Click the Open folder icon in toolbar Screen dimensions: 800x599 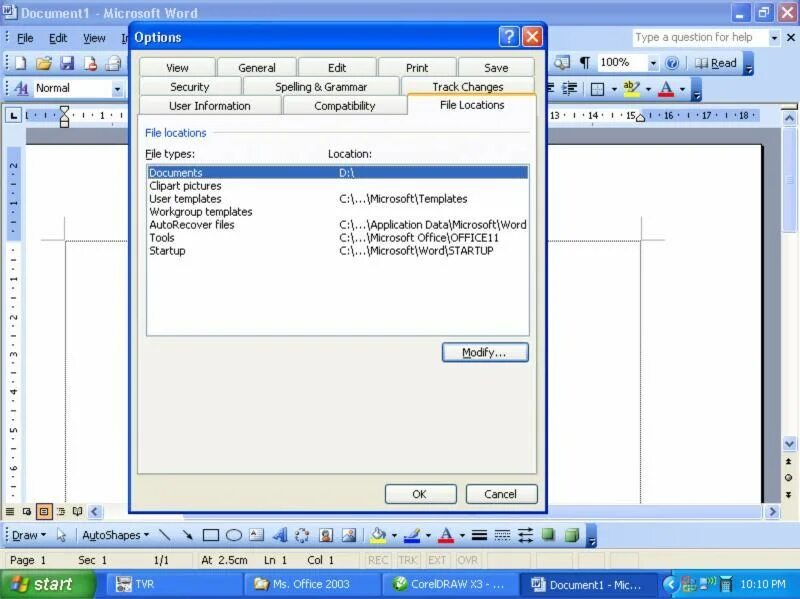click(x=44, y=63)
